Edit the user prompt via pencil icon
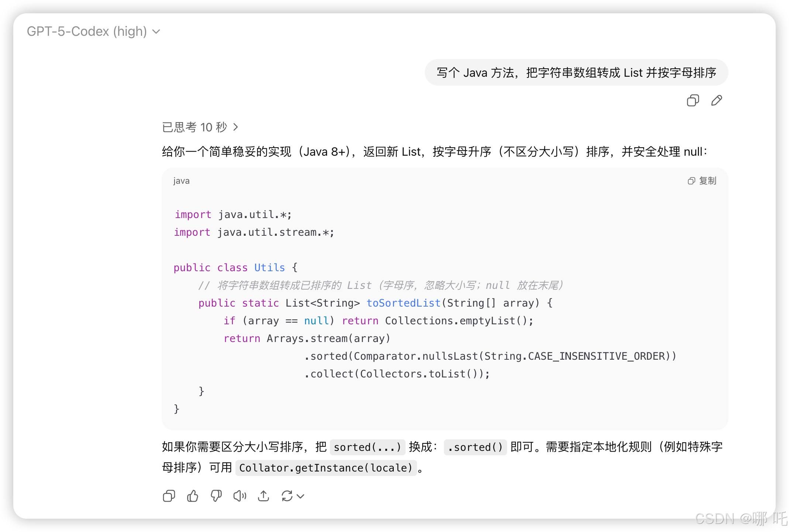789x532 pixels. click(716, 100)
